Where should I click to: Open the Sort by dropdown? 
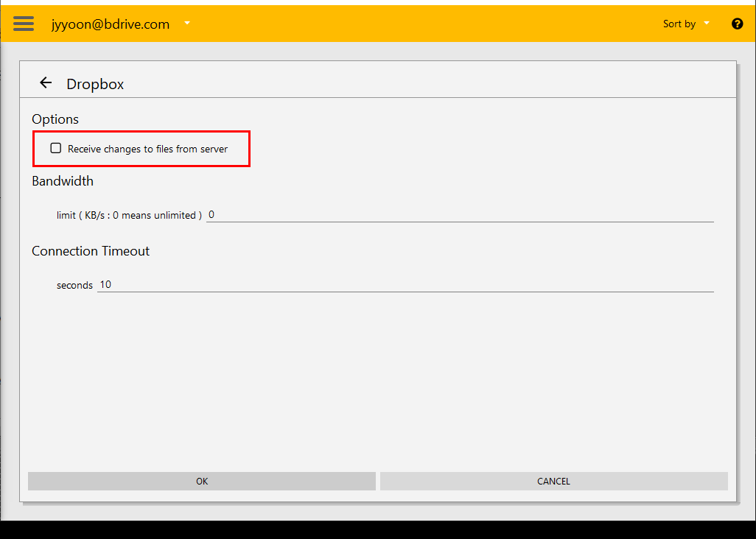click(x=686, y=24)
